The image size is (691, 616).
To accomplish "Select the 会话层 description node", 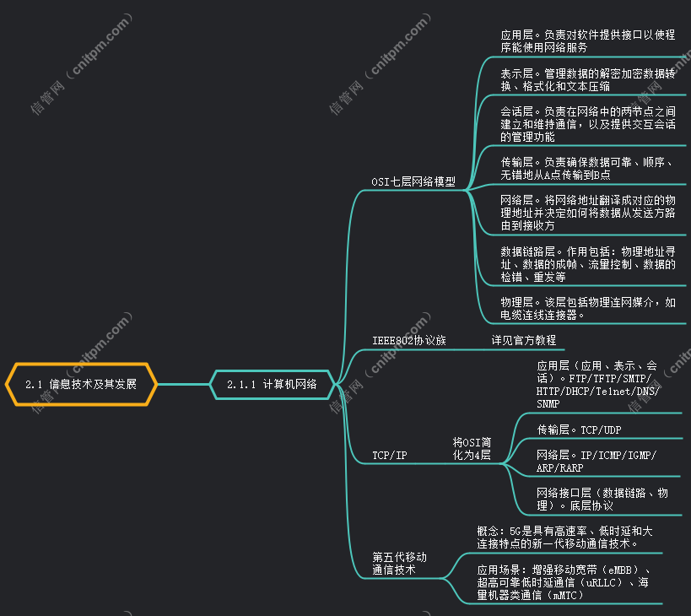I will pyautogui.click(x=587, y=123).
